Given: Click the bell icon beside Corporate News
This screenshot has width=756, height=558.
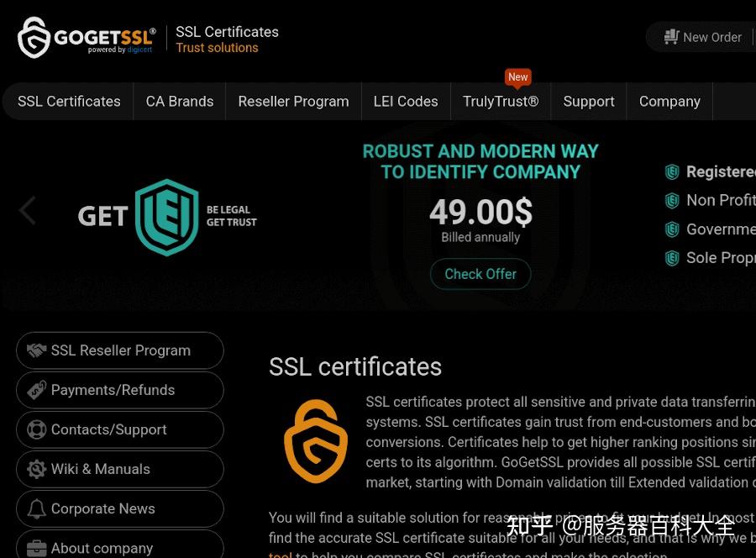Looking at the screenshot, I should pyautogui.click(x=36, y=508).
